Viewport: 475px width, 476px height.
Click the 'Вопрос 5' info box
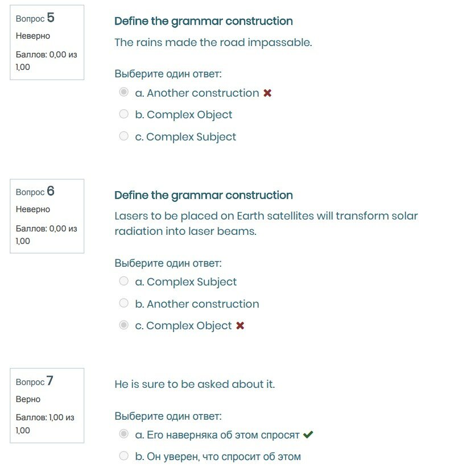[x=47, y=42]
